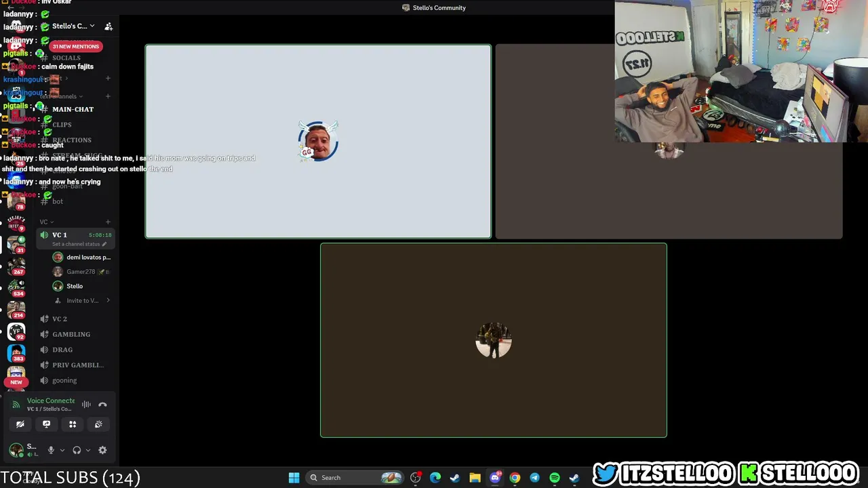Jump to 31 New Mentions

76,46
